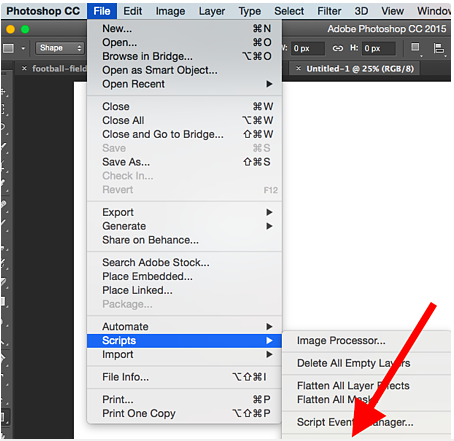Choose Close in the File menu
454x441 pixels.
coord(184,106)
